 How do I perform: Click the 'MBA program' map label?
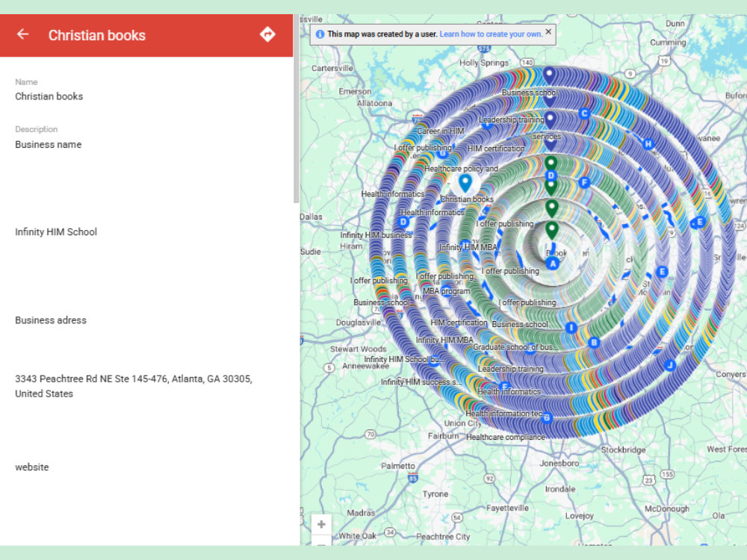(x=447, y=291)
